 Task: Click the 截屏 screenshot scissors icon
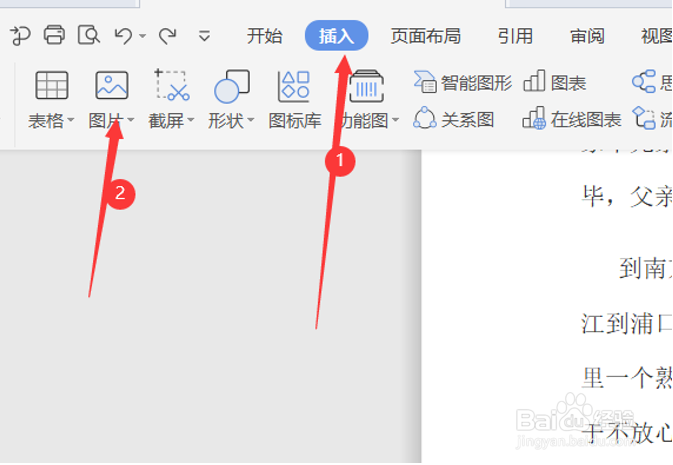[172, 85]
